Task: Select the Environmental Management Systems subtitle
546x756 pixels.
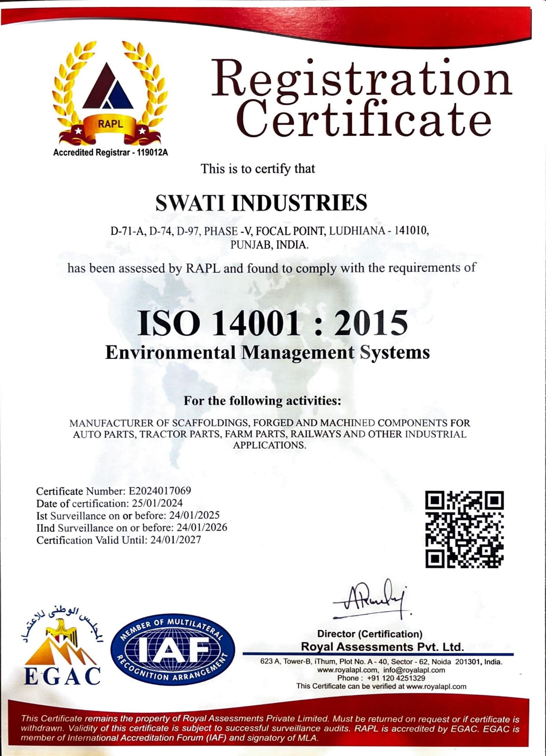Action: (x=267, y=353)
